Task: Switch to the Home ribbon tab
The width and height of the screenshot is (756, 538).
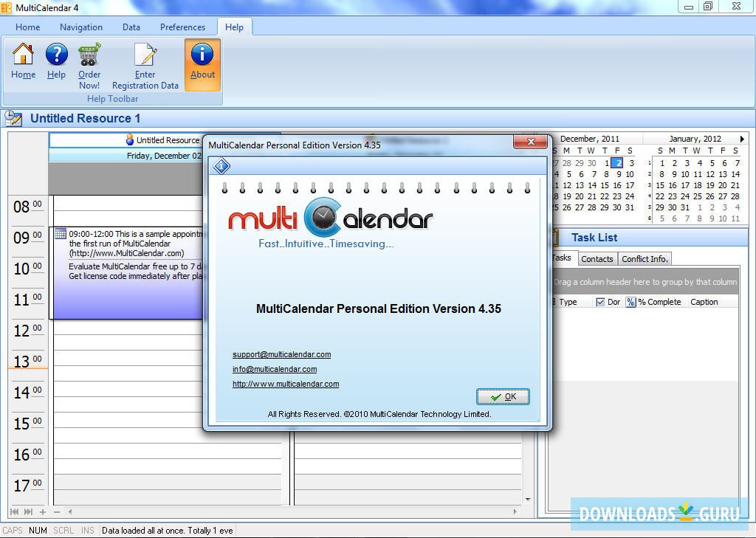Action: coord(27,27)
